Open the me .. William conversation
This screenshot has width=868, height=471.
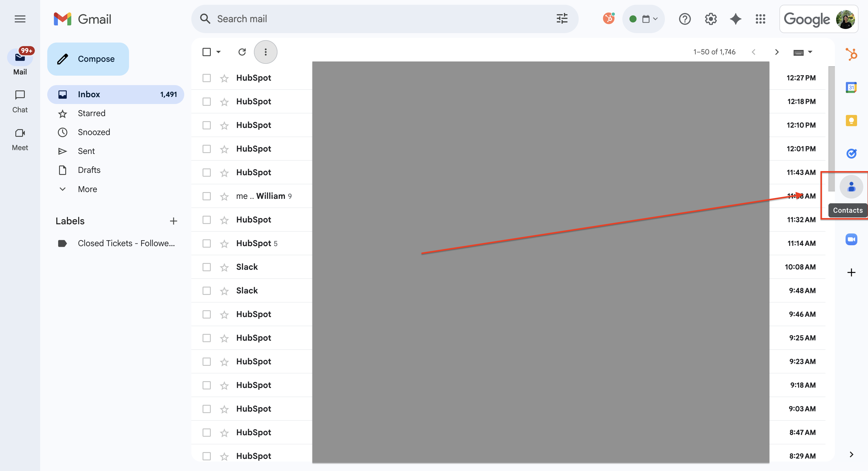(x=508, y=196)
